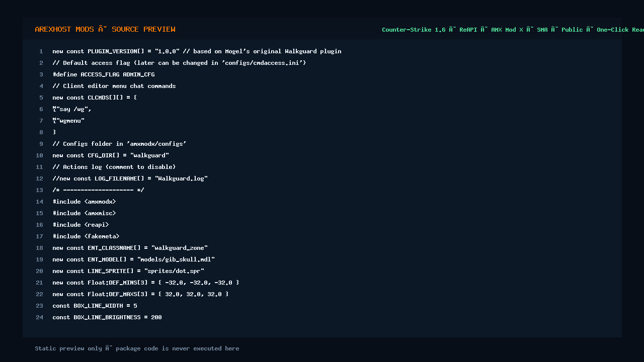Click the ENT_CLASSNAME "walkguard_zone" line
Viewport: 644px width, 362px height.
pos(130,248)
